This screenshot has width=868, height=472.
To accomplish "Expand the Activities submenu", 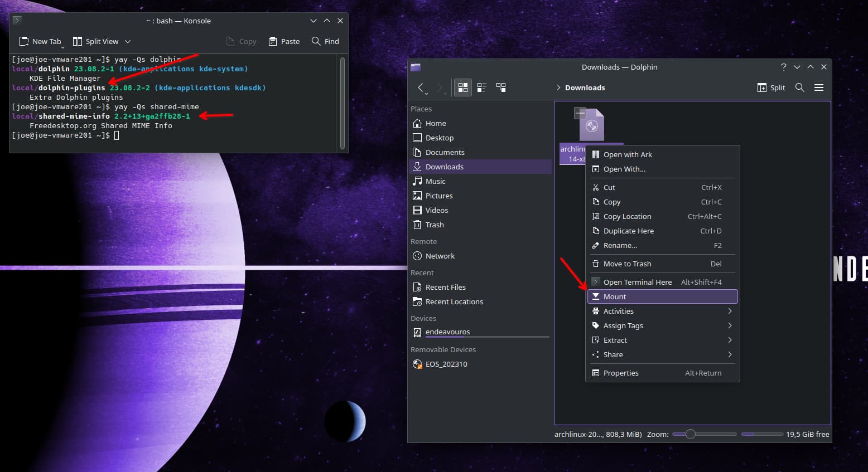I will coord(663,311).
